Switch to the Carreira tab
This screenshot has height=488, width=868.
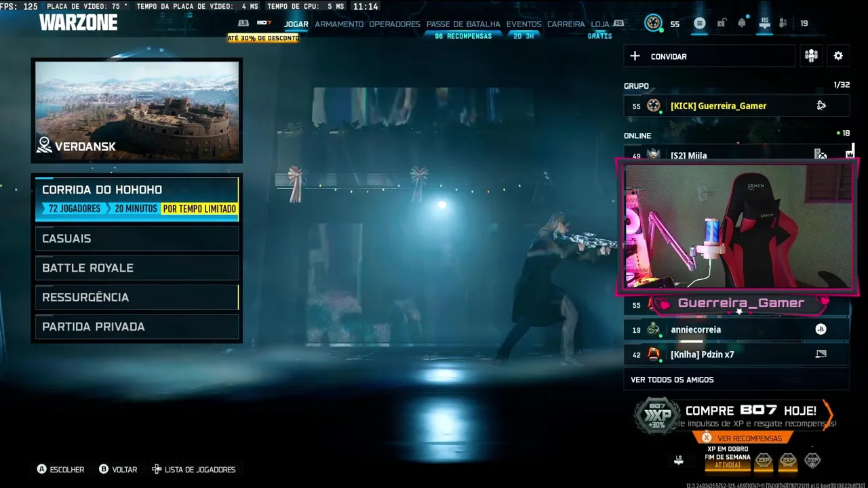pyautogui.click(x=566, y=24)
